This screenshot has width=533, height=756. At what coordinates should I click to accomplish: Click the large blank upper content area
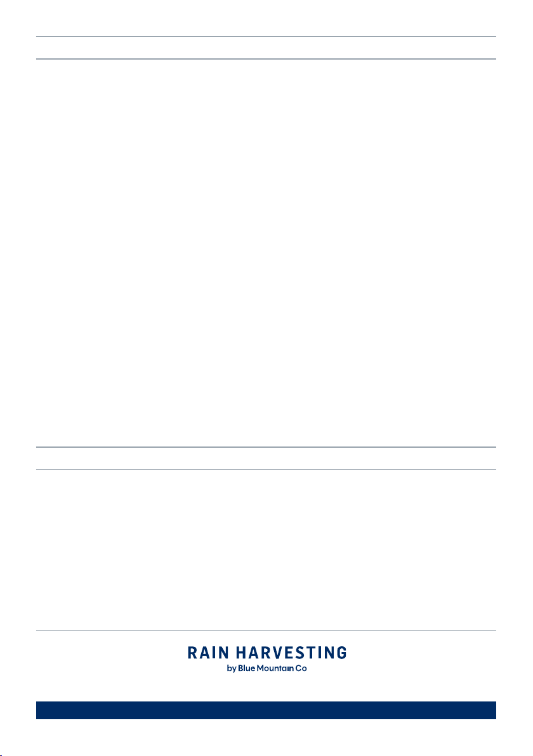266,253
